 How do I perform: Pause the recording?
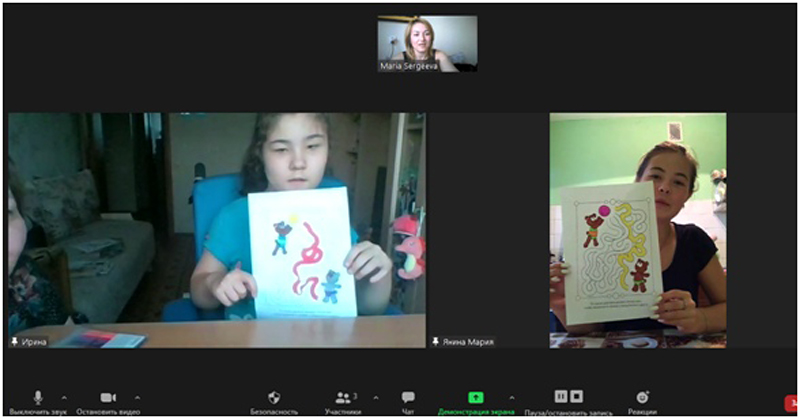pos(561,397)
